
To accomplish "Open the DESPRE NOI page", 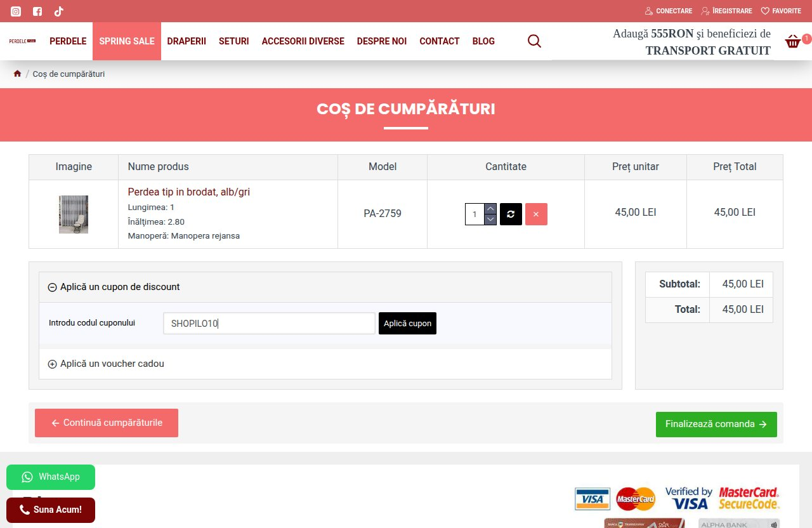I will tap(382, 41).
